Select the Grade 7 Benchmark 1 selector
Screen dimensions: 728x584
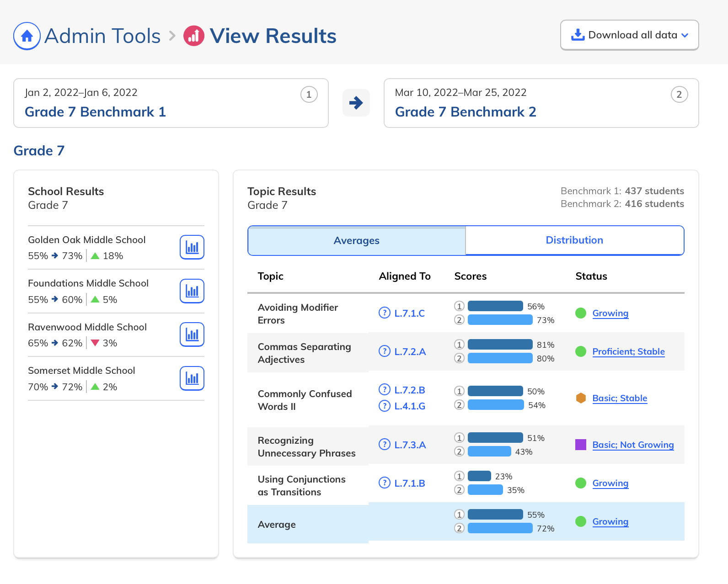pos(171,103)
